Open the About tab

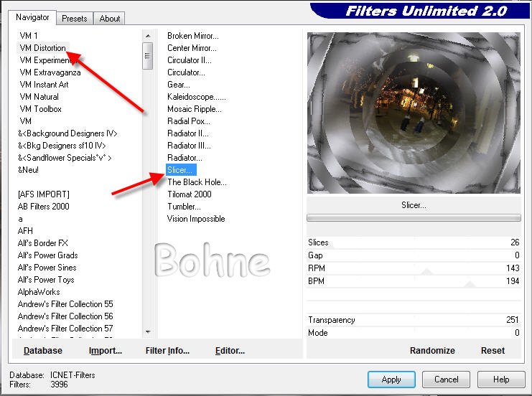(x=110, y=19)
